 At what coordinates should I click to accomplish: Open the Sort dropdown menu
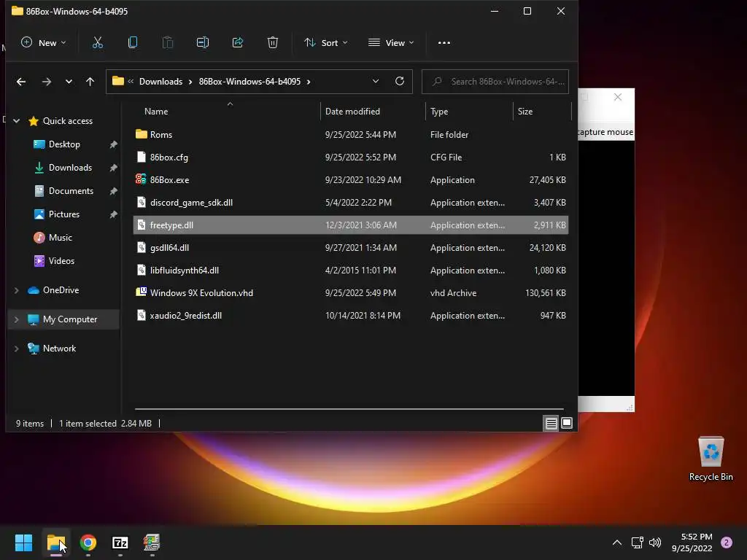click(326, 43)
